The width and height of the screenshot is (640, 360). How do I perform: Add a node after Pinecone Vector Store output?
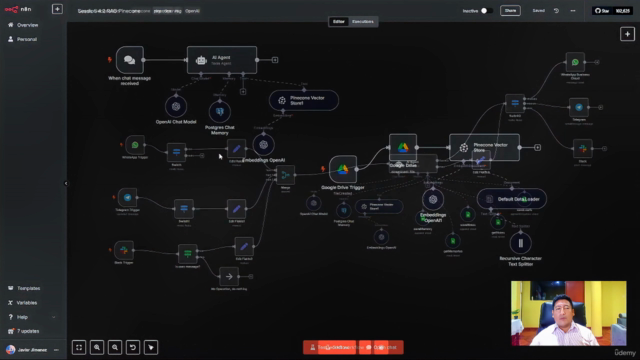[x=538, y=147]
